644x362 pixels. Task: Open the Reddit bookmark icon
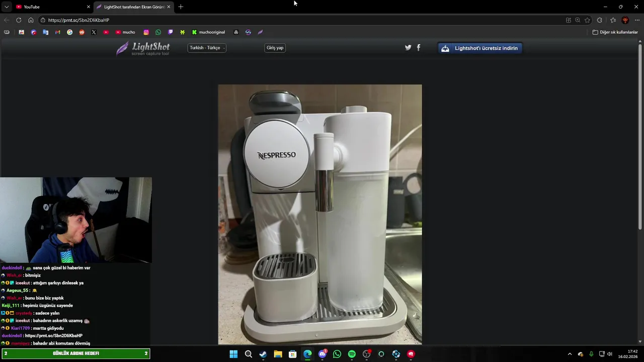point(82,32)
